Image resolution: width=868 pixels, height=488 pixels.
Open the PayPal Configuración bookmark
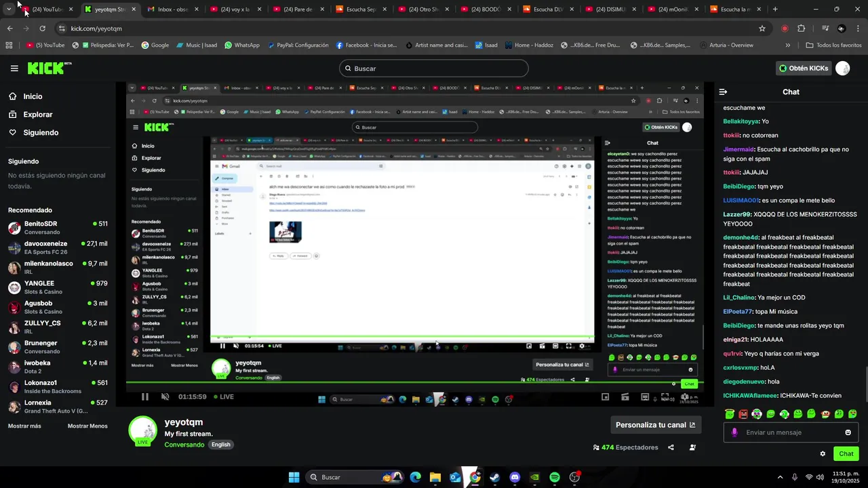pyautogui.click(x=298, y=45)
